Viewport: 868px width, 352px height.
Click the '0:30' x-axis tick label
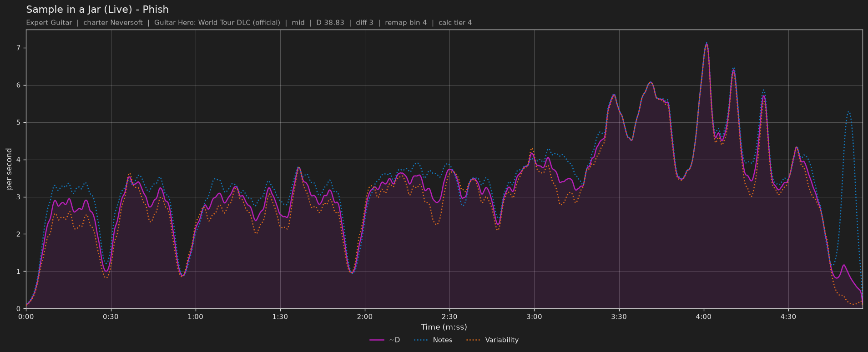(x=111, y=317)
